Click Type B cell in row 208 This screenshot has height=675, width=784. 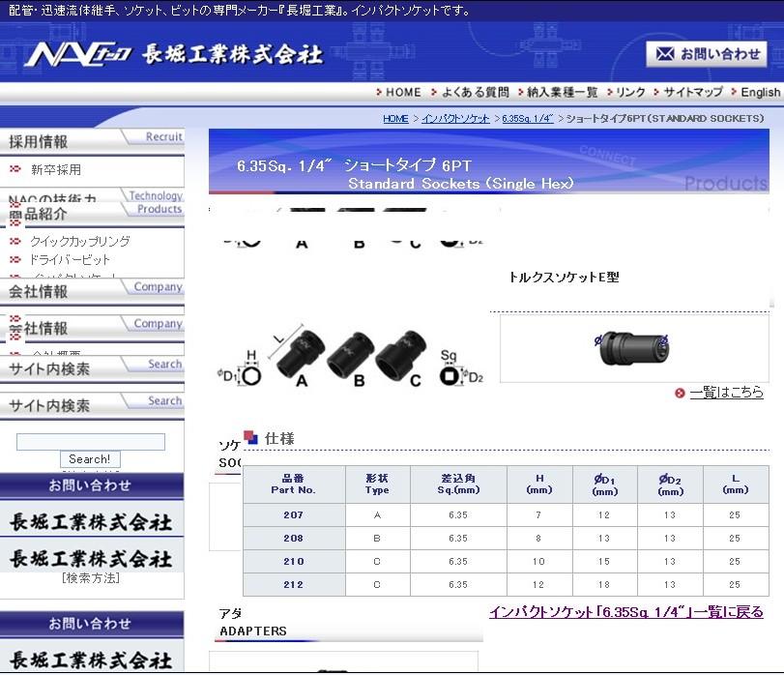(x=378, y=539)
